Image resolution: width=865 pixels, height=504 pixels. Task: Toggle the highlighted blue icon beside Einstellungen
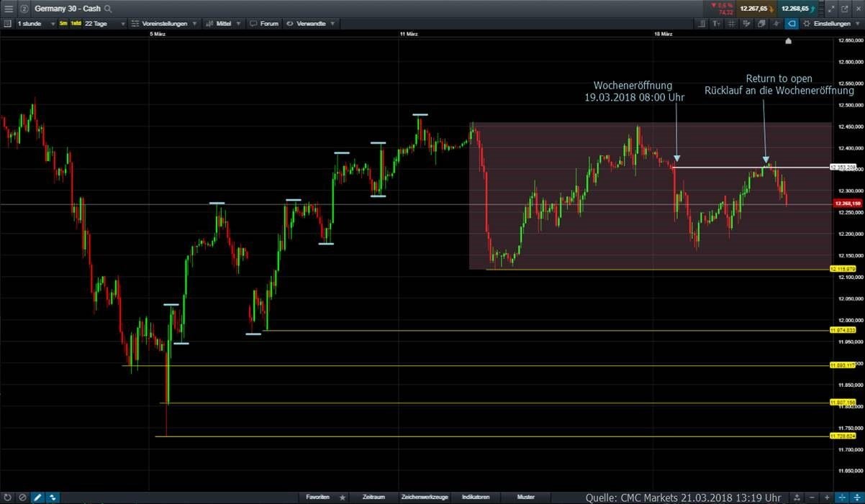point(791,24)
